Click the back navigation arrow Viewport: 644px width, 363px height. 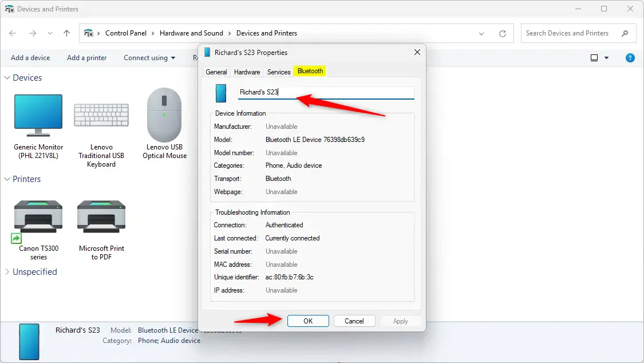click(13, 33)
